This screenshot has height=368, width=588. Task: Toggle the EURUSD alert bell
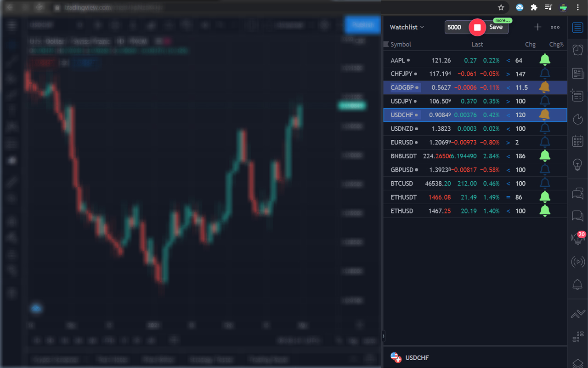pyautogui.click(x=545, y=142)
